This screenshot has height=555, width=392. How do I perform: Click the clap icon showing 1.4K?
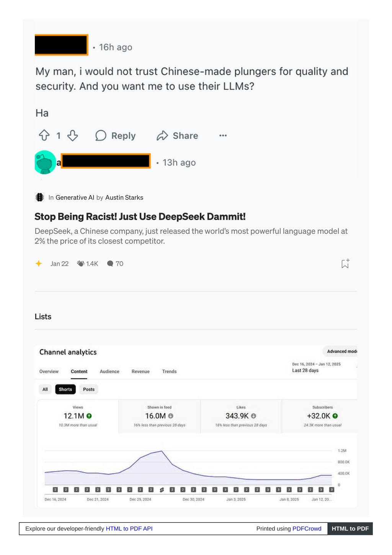coord(80,263)
